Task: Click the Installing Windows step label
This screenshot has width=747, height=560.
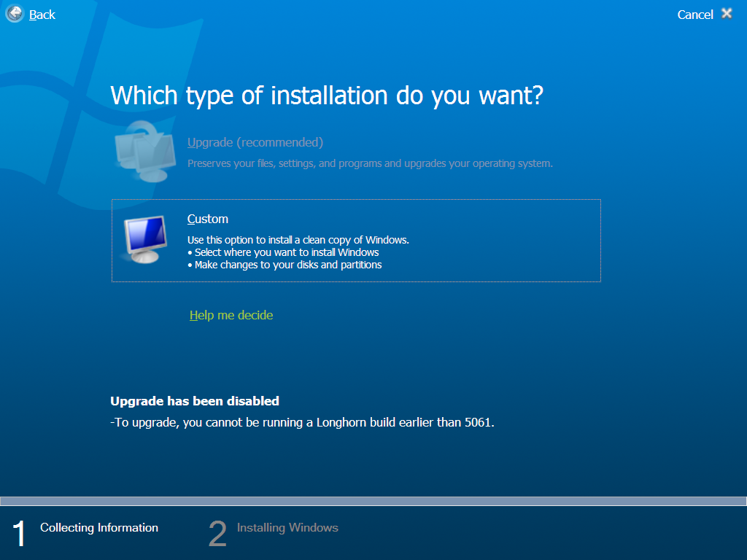Action: (287, 528)
